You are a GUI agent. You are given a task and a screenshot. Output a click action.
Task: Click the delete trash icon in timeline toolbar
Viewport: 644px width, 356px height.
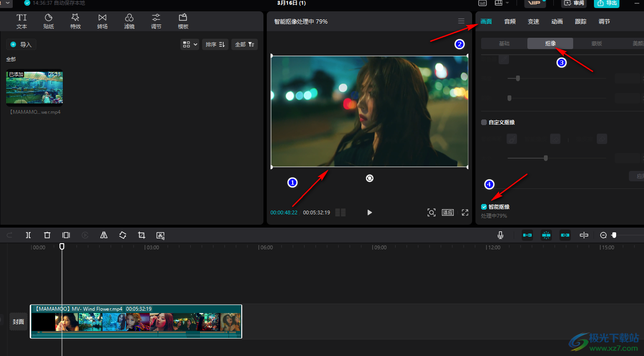(x=47, y=235)
